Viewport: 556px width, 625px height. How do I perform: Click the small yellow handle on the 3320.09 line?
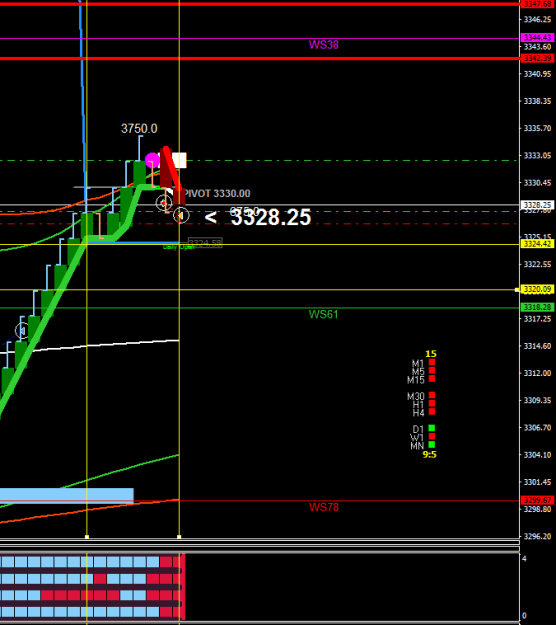pyautogui.click(x=517, y=290)
